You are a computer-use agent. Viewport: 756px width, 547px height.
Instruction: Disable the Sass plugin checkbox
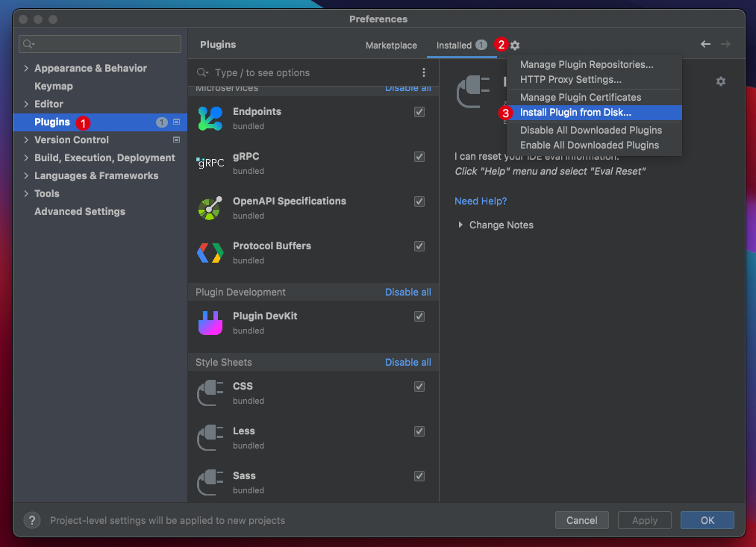[419, 476]
